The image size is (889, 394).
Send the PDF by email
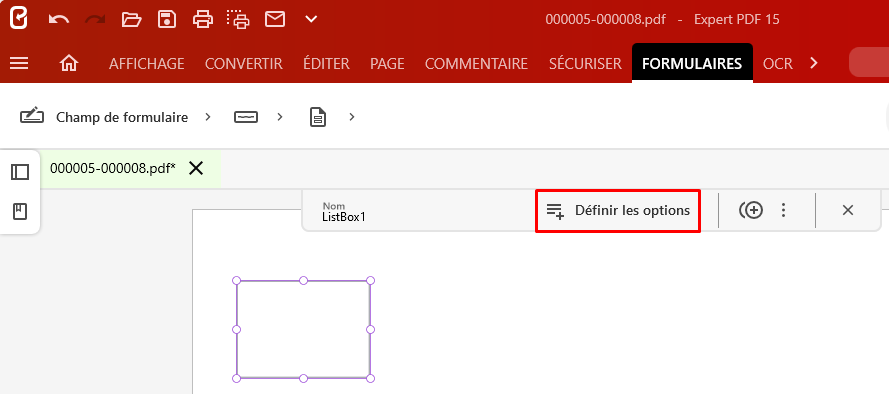tap(275, 19)
